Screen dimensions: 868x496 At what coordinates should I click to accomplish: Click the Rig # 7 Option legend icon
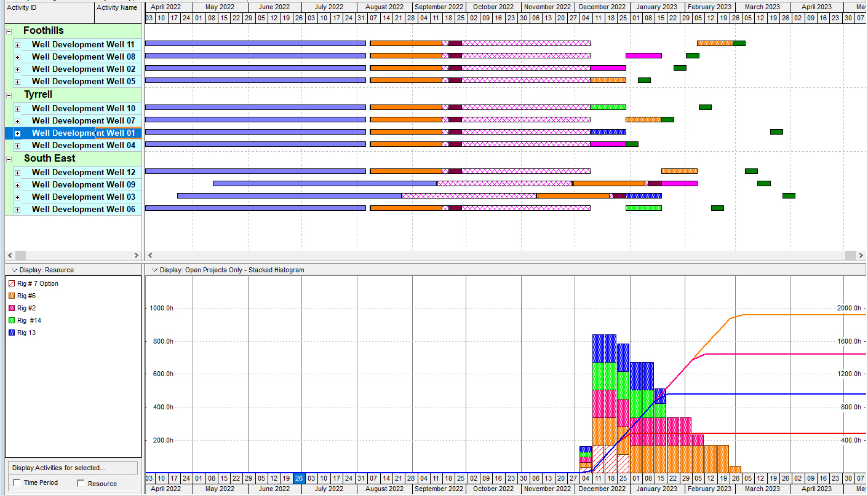(11, 284)
